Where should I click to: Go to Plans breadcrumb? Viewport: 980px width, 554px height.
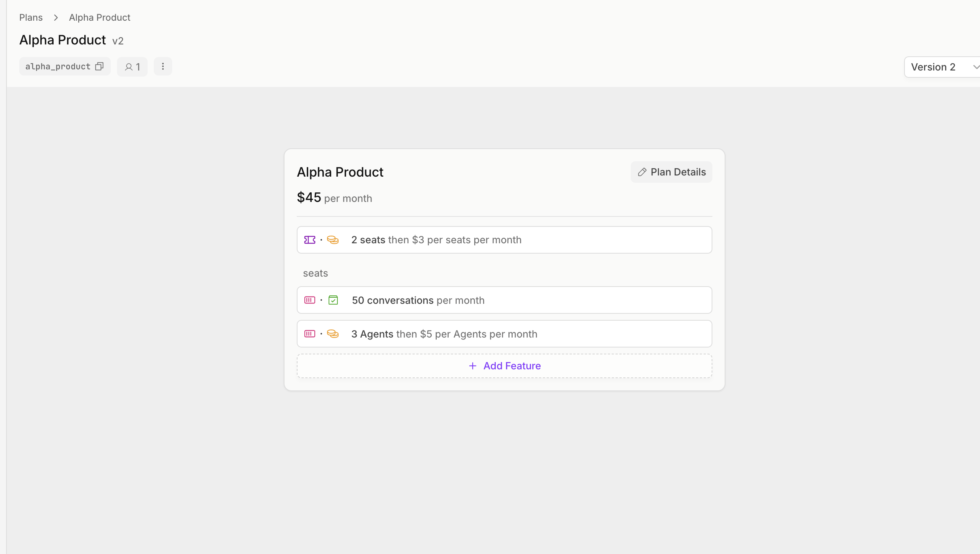[x=31, y=18]
